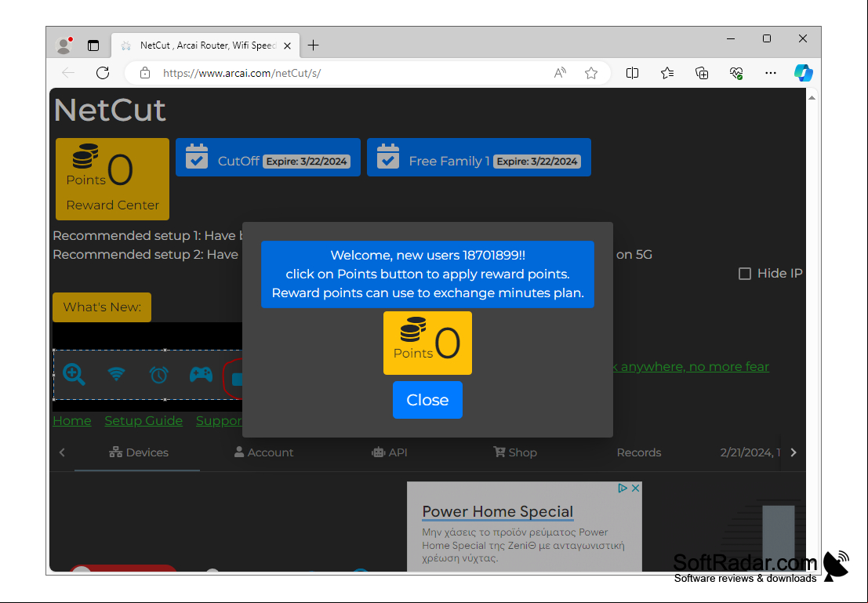This screenshot has width=868, height=603.
Task: Open the Collections icon
Action: 701,73
